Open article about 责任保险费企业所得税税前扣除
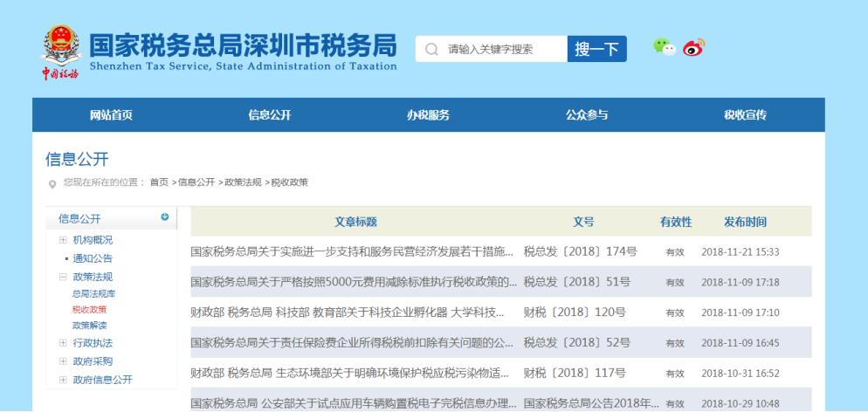Viewport: 868px width, 412px height. coord(352,342)
